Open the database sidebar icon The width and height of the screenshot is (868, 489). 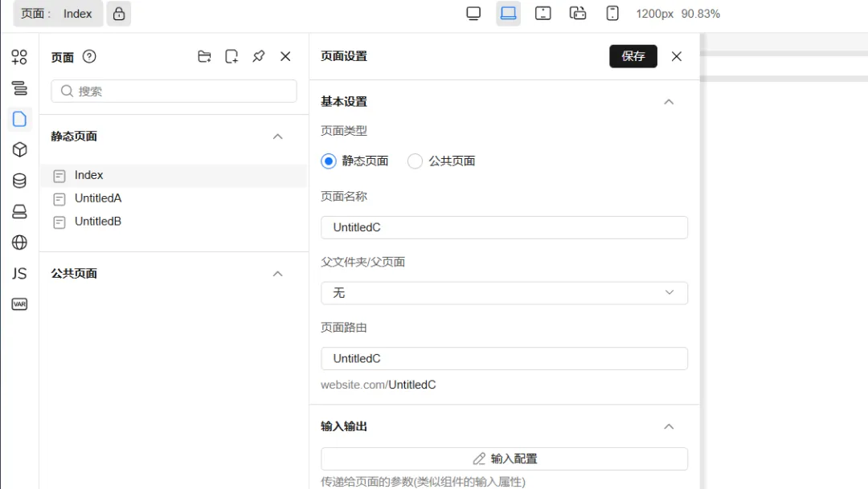pos(19,181)
